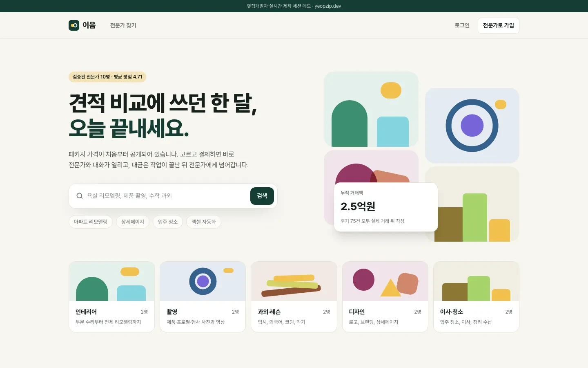This screenshot has width=588, height=368.
Task: Select the 입주 청소 suggestion chip
Action: click(168, 222)
